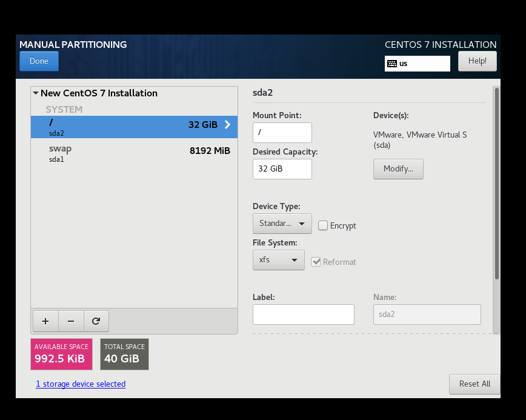Click the 8192 MiB swap size value
526x420 pixels.
pos(210,151)
